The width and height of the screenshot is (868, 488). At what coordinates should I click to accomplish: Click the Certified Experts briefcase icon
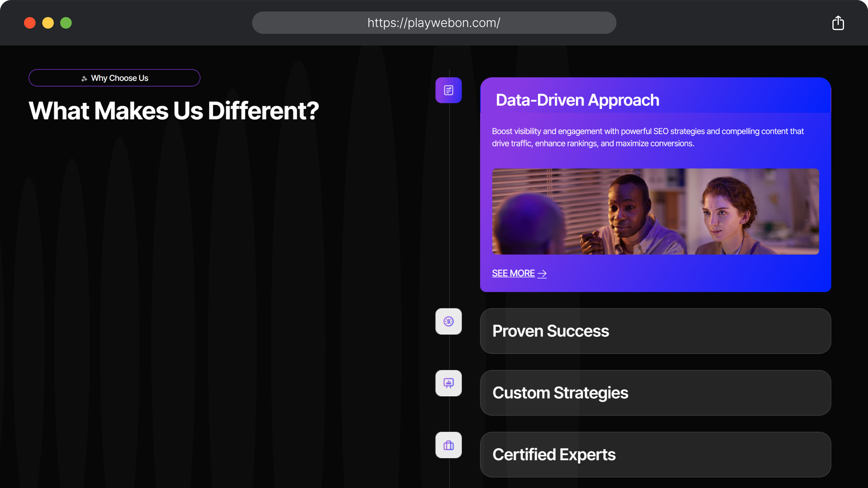449,445
